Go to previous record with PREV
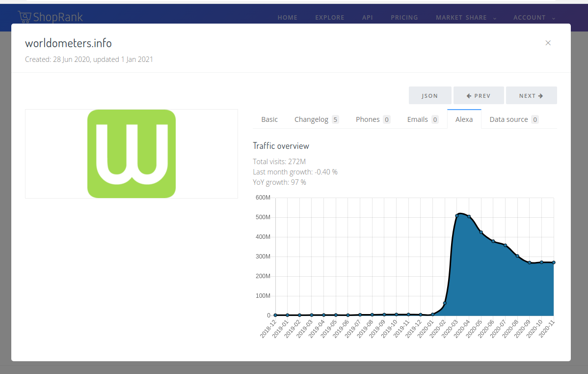 tap(479, 96)
